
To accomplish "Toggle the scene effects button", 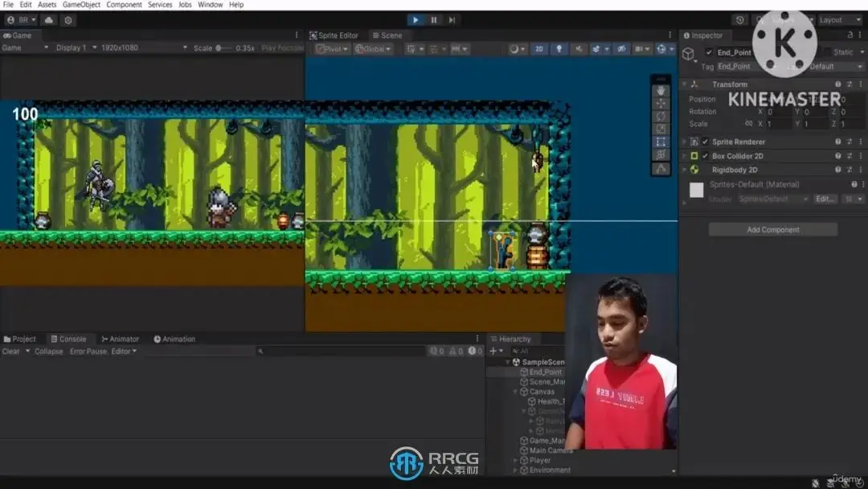I will pos(596,49).
